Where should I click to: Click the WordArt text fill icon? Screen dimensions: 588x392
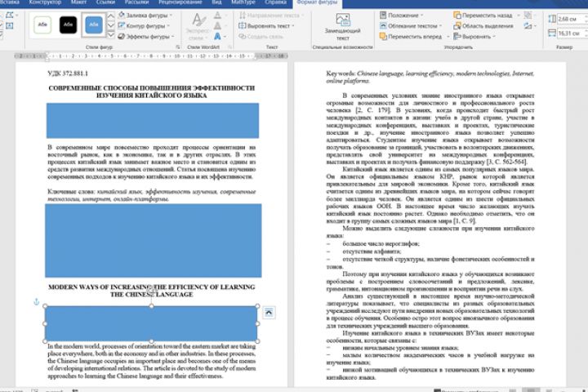pyautogui.click(x=217, y=15)
